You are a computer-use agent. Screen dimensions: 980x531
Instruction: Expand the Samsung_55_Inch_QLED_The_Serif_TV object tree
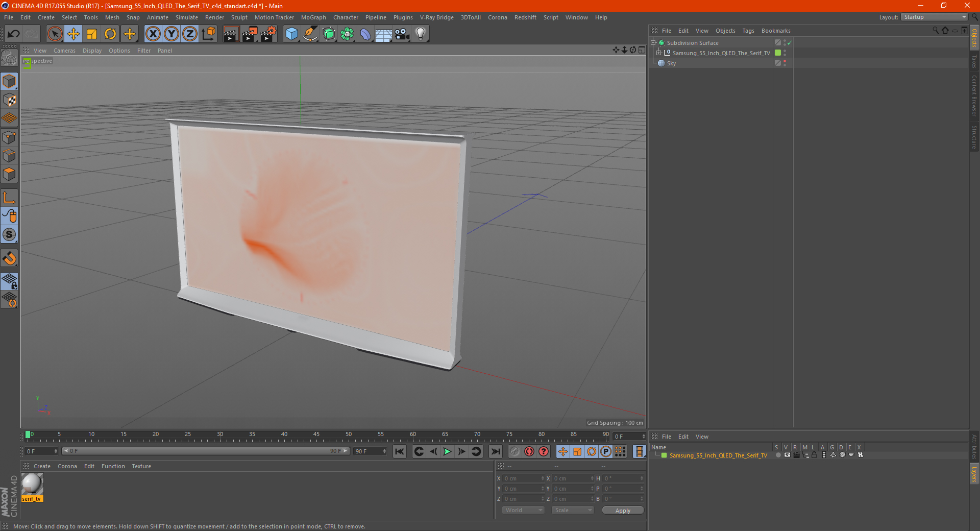point(659,53)
